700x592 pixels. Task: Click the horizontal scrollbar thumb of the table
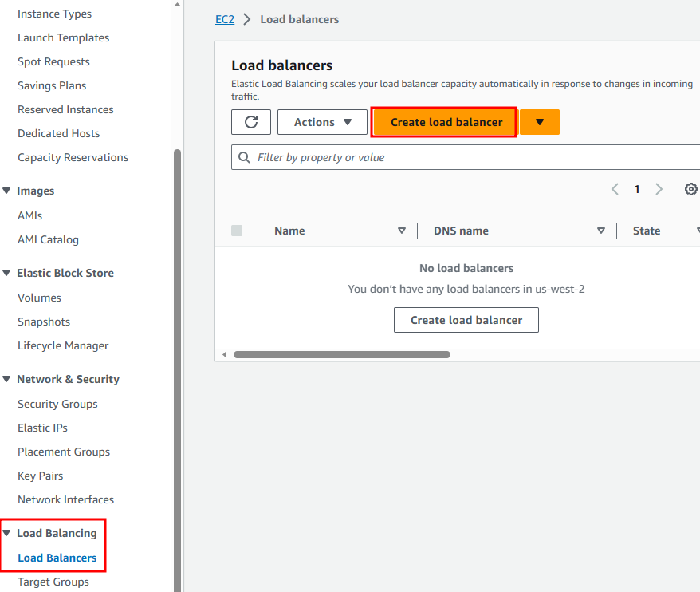(x=342, y=354)
